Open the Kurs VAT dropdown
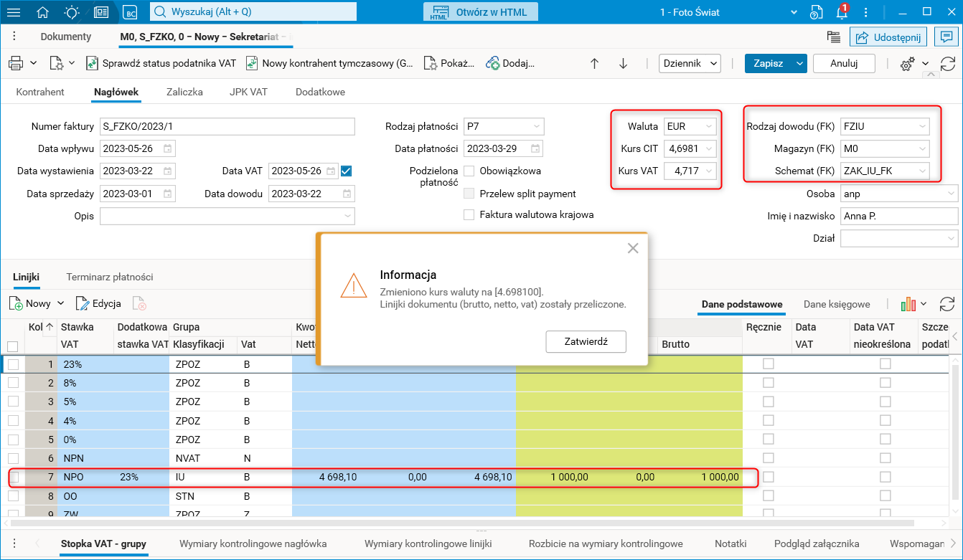The image size is (963, 560). tap(709, 171)
